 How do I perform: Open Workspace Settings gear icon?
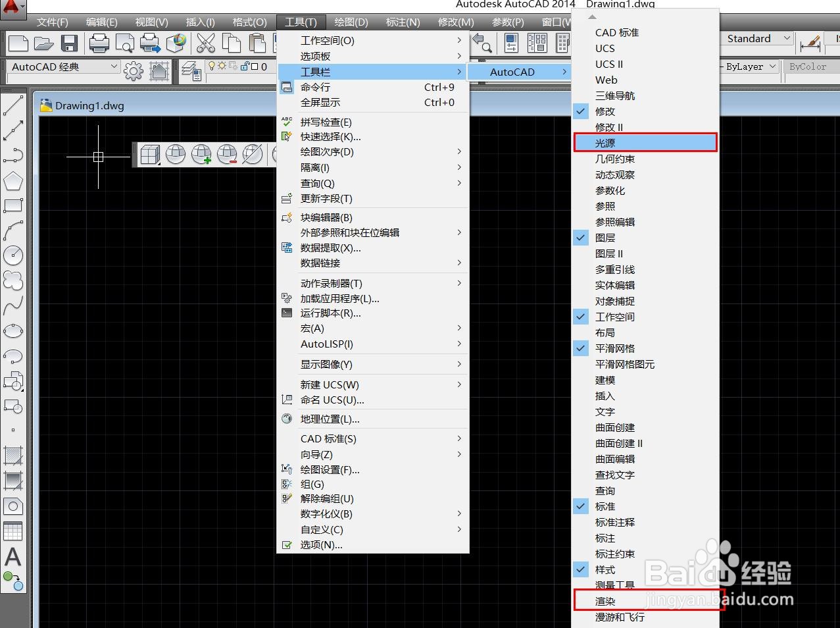(134, 70)
